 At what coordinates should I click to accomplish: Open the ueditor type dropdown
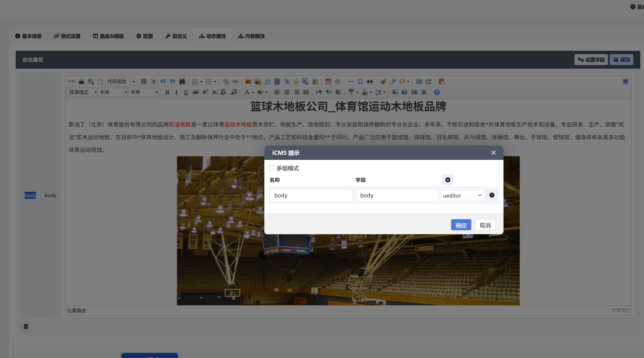[x=462, y=195]
